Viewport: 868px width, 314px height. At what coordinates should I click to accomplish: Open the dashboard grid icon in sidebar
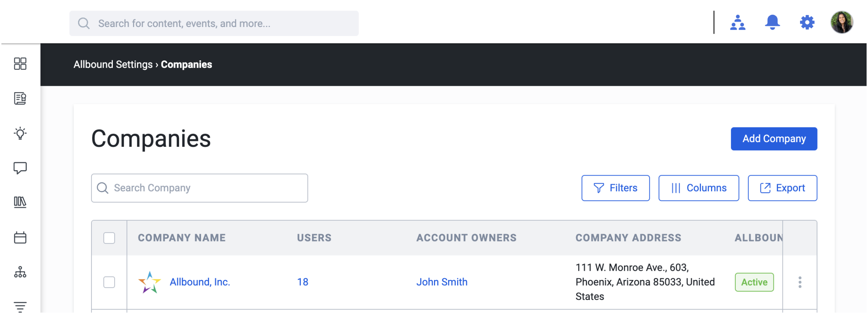(20, 64)
